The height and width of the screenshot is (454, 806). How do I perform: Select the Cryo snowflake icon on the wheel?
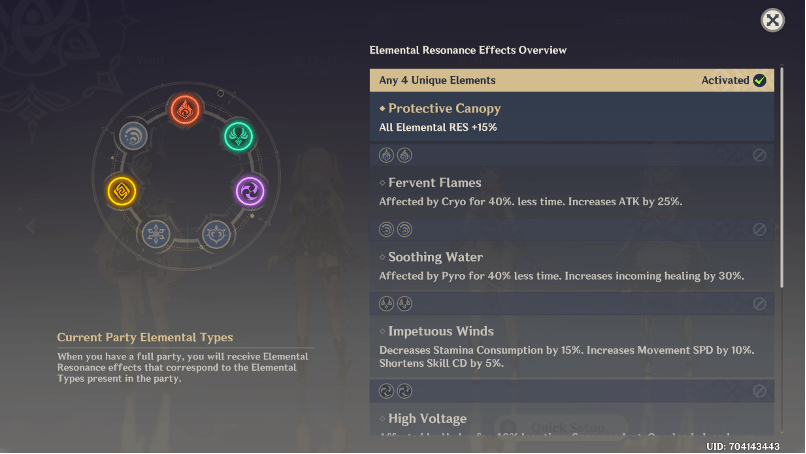pyautogui.click(x=156, y=234)
